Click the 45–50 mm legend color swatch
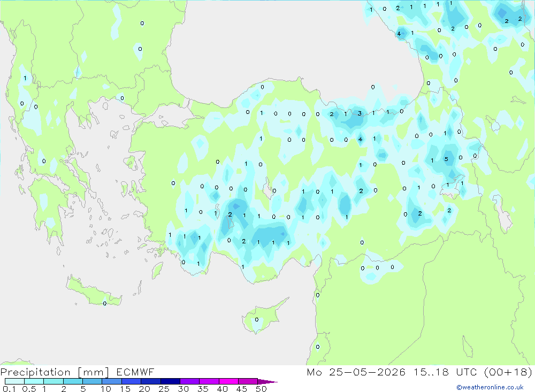Image resolution: width=535 pixels, height=392 pixels. 248,381
